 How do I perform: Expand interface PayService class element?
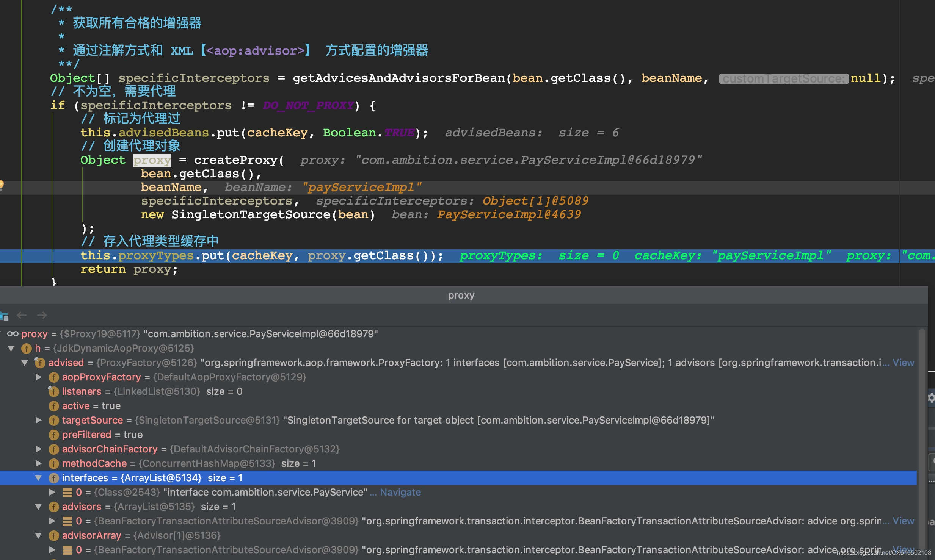tap(52, 492)
